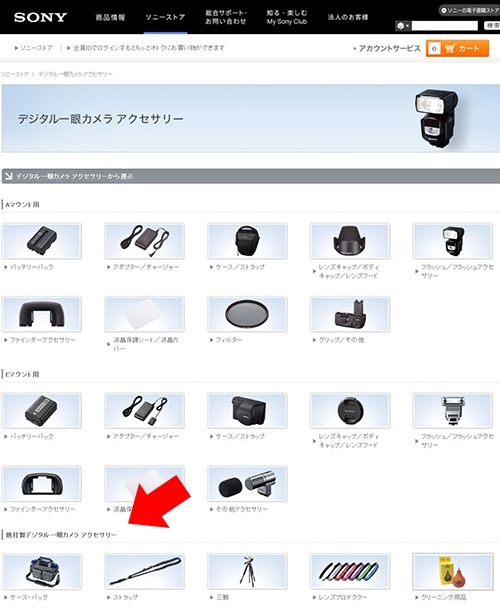This screenshot has width=500, height=608.
Task: Open the フィルター filter thumbnail
Action: [247, 314]
